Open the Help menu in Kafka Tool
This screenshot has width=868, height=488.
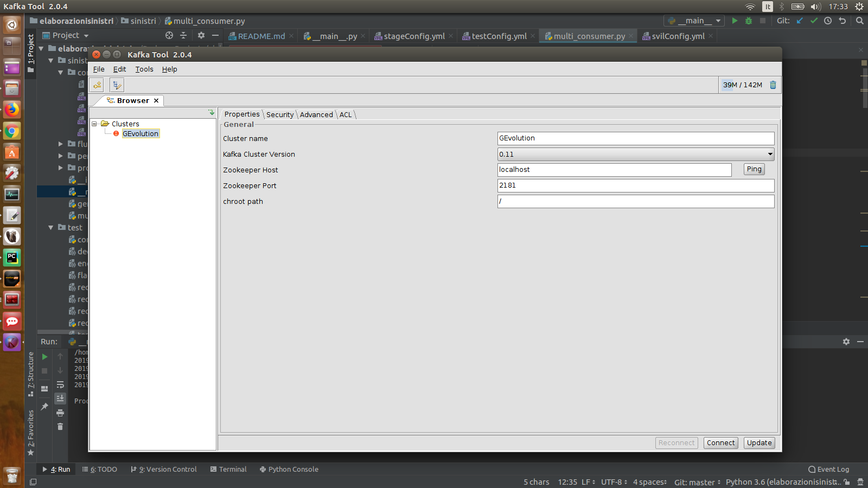[170, 69]
